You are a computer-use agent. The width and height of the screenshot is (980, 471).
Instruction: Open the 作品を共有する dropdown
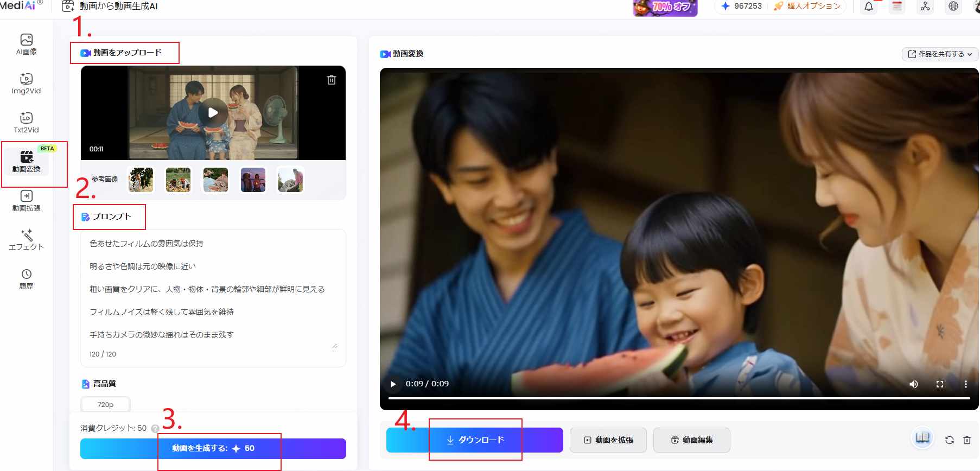click(x=940, y=54)
